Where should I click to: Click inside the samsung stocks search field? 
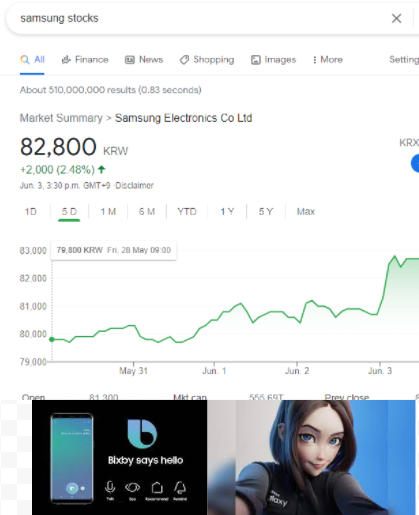(200, 18)
